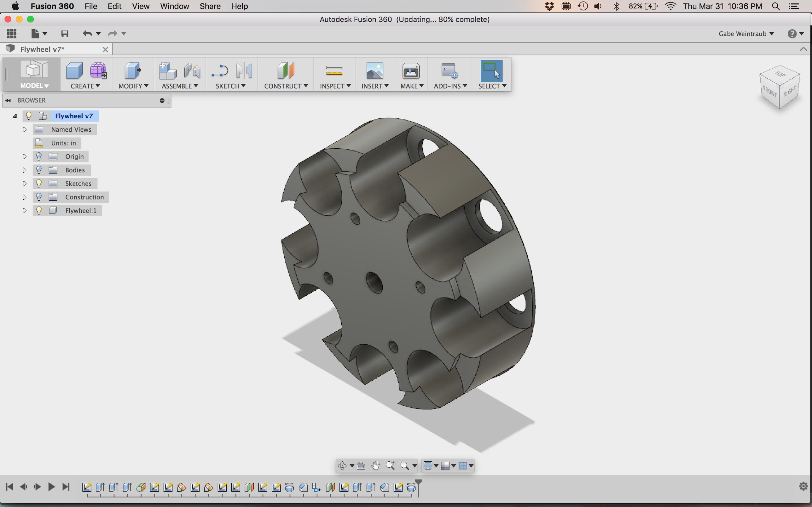Open the Window menu in menu bar

(x=175, y=6)
